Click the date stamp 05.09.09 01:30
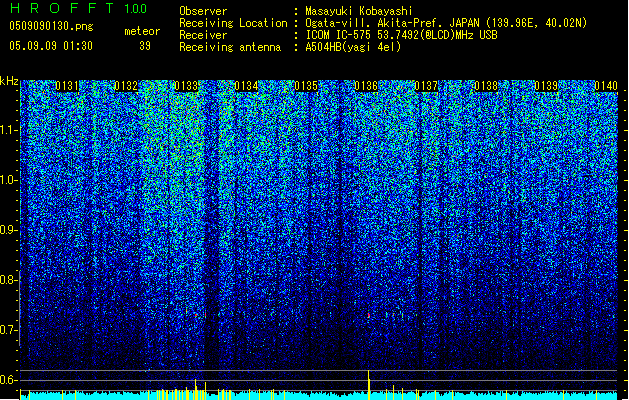The width and height of the screenshot is (629, 400). pos(51,46)
